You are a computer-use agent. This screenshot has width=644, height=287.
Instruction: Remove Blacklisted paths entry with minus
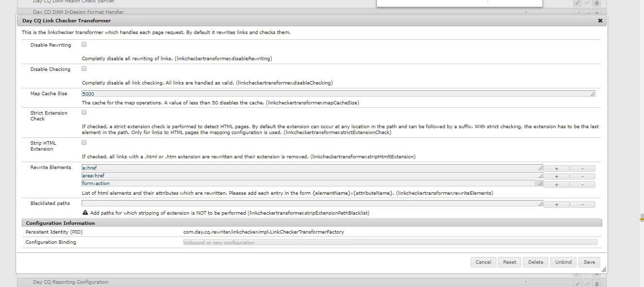582,204
